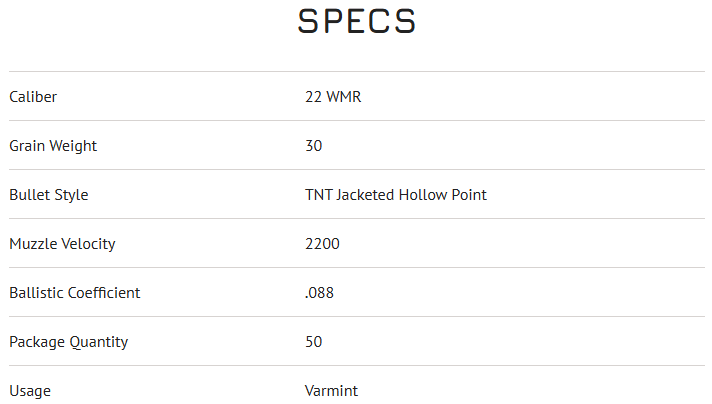Click the ballistic coefficient value .088
The width and height of the screenshot is (712, 404).
click(x=319, y=293)
